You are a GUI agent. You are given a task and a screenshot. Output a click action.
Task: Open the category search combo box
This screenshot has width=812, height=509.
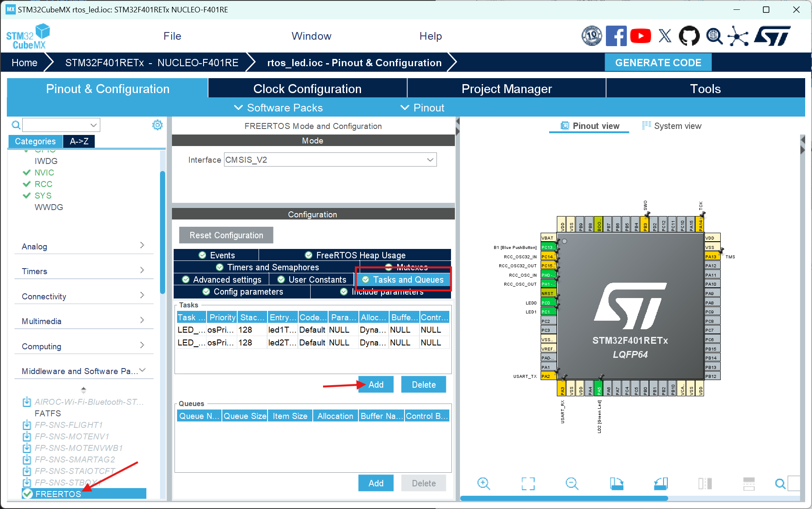point(61,125)
